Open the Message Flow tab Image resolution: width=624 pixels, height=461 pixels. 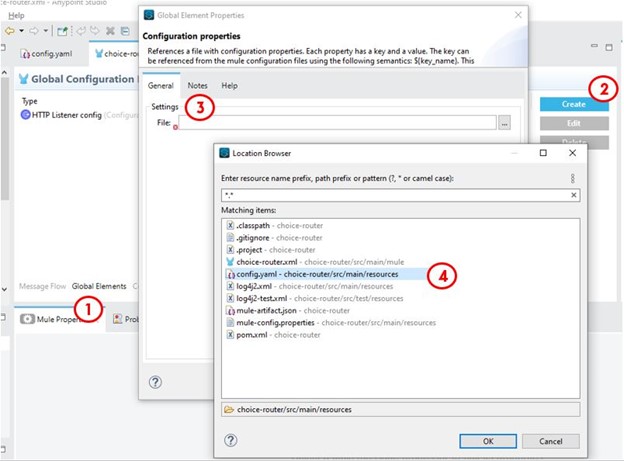pyautogui.click(x=42, y=286)
